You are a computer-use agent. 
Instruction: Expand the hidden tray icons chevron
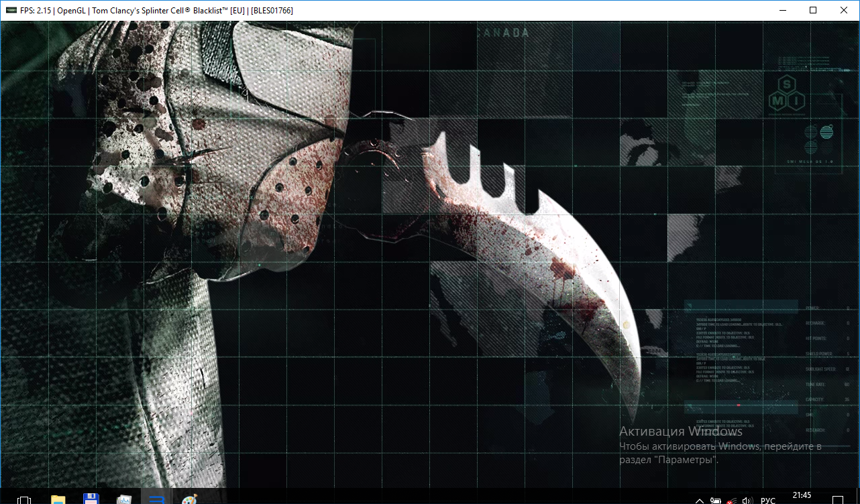point(699,500)
